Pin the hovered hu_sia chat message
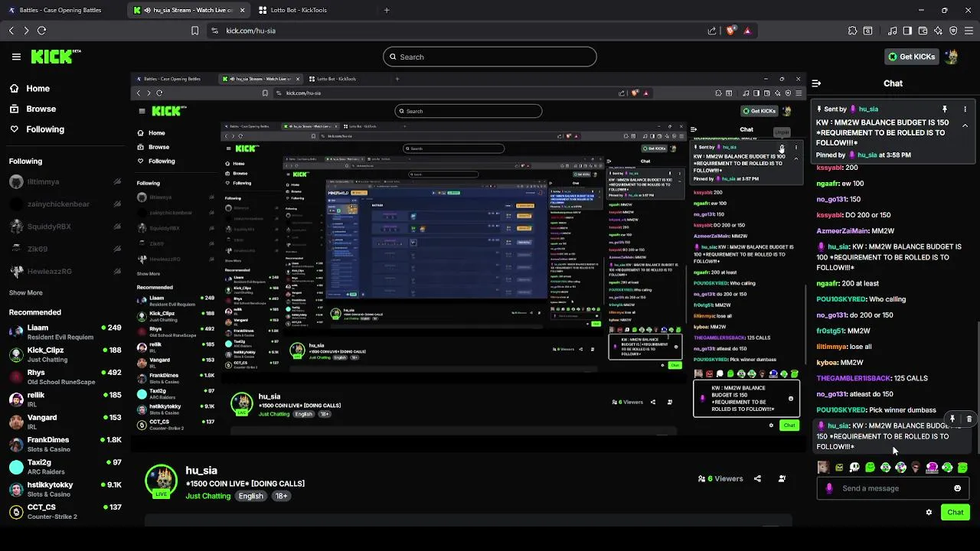The image size is (980, 551). coord(952,419)
